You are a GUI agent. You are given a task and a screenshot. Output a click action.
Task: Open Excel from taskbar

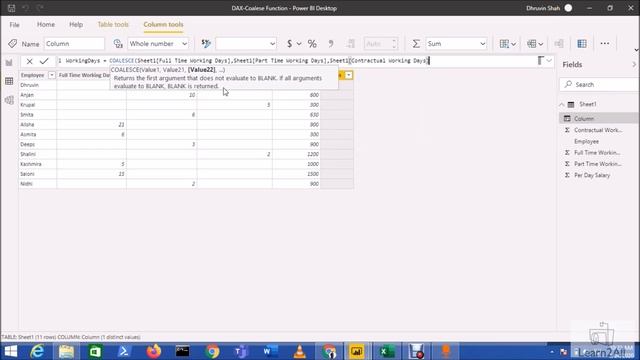pyautogui.click(x=386, y=351)
